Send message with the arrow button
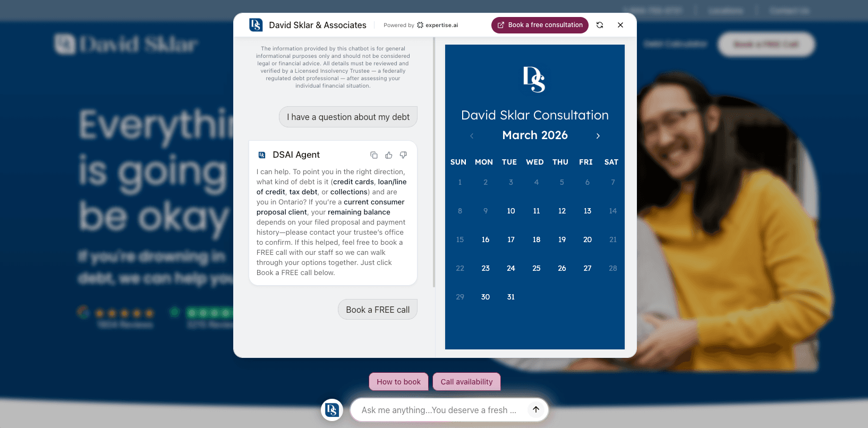868x428 pixels. point(536,409)
